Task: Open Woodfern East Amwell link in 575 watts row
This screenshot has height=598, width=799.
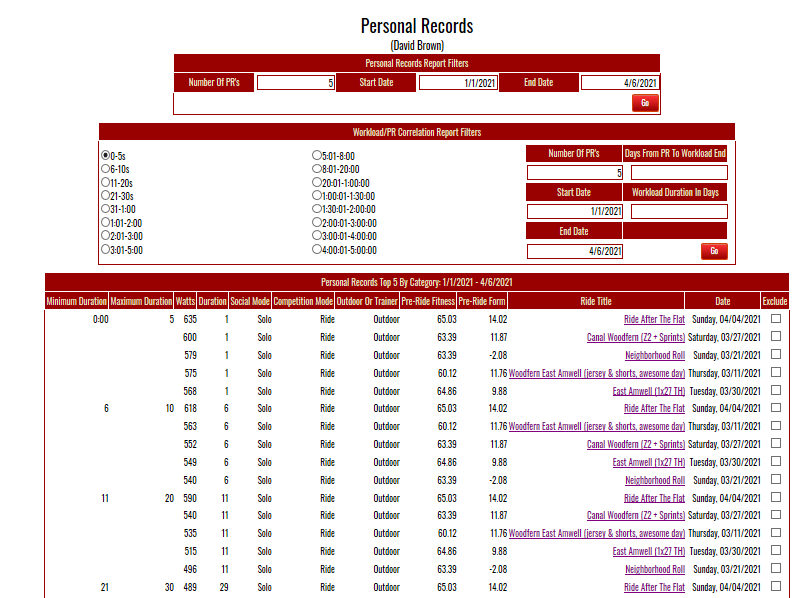Action: pyautogui.click(x=597, y=373)
